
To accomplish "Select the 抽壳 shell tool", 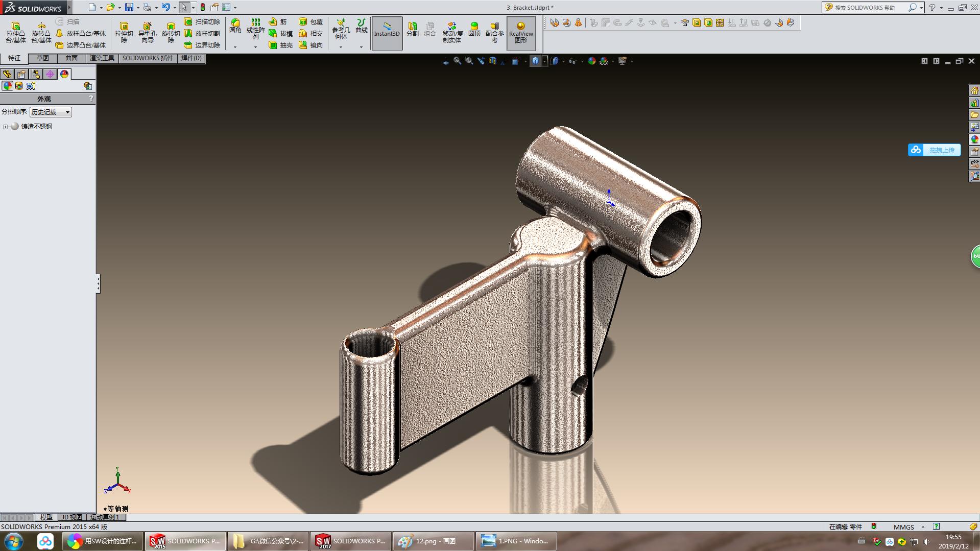I will 280,46.
